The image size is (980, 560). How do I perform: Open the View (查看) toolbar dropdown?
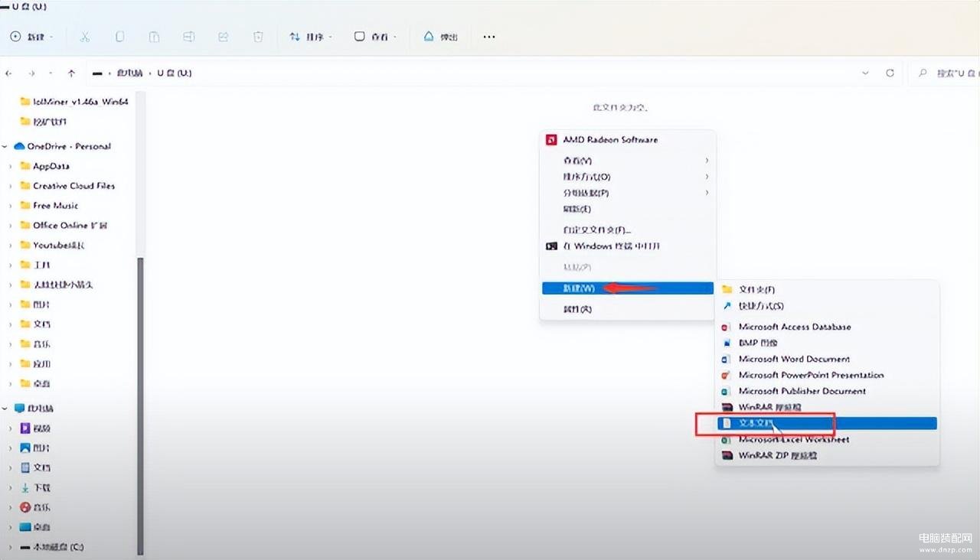tap(375, 37)
